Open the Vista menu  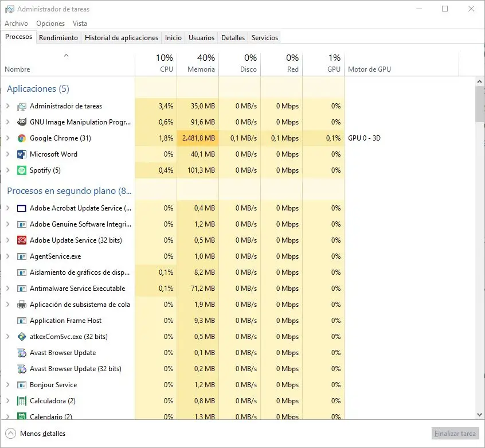coord(80,24)
